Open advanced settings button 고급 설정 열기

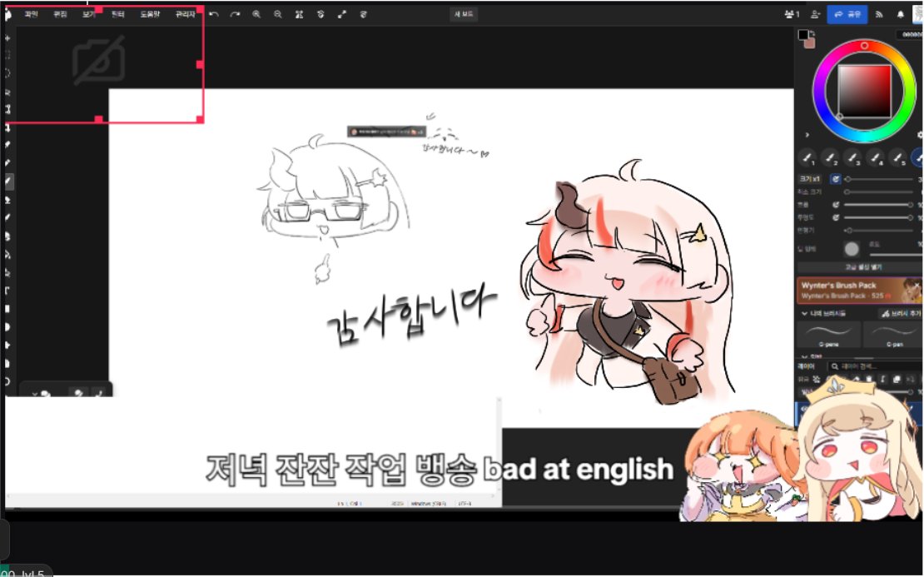tap(862, 267)
